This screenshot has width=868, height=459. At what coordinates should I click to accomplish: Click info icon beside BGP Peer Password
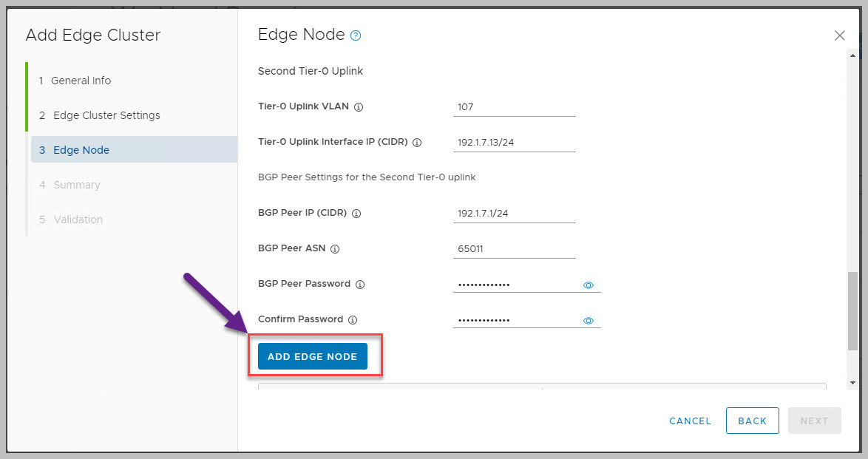tap(360, 285)
